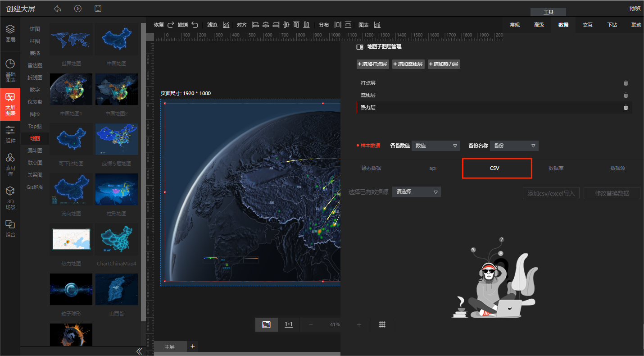This screenshot has width=644, height=356.
Task: Toggle the grid icon below canvas
Action: click(382, 324)
